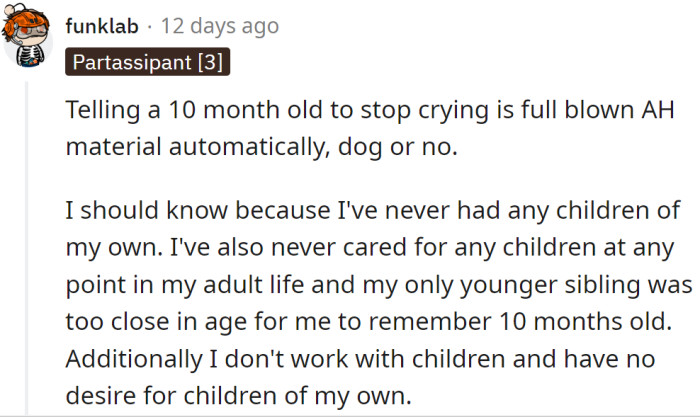Image resolution: width=700 pixels, height=417 pixels.
Task: Open funklab's Snoo avatar image
Action: tap(27, 35)
